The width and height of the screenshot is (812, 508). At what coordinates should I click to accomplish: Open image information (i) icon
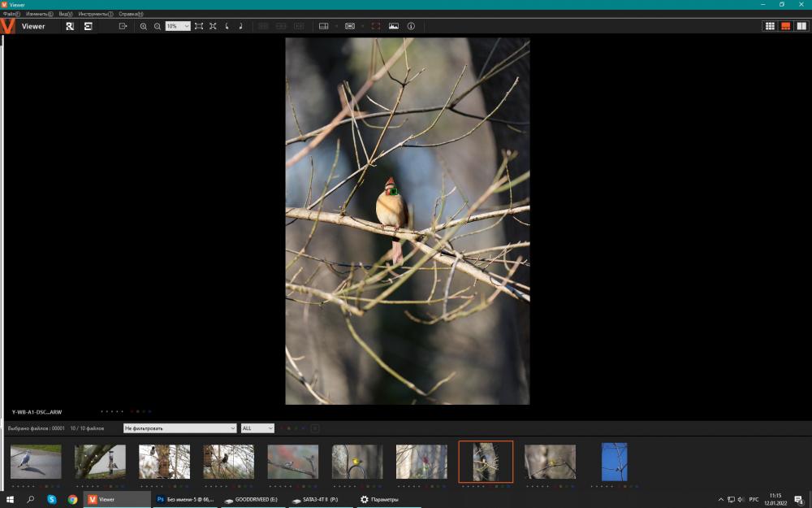(x=411, y=26)
